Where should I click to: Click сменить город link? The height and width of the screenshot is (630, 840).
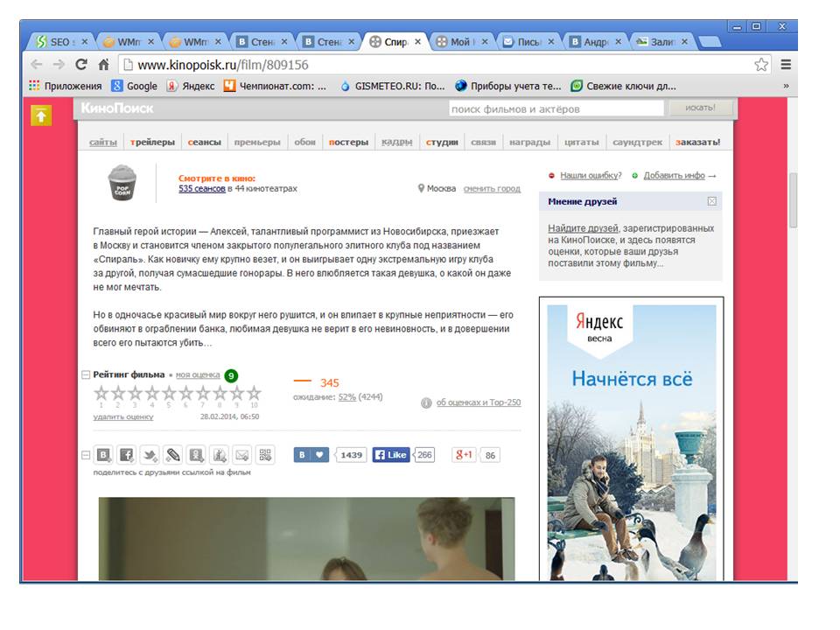click(492, 189)
